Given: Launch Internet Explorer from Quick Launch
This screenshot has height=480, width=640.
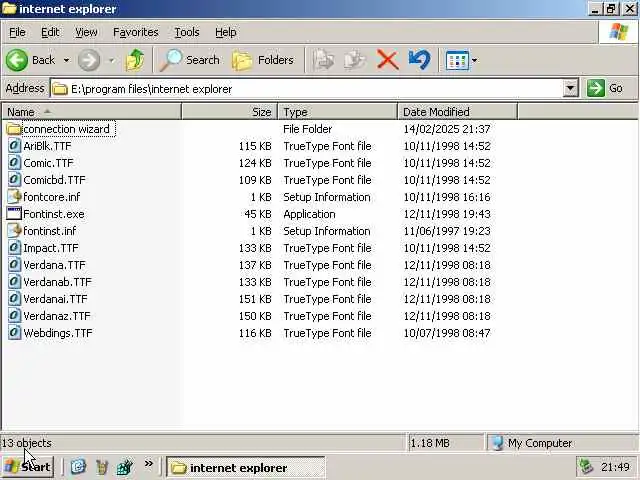Looking at the screenshot, I should pyautogui.click(x=78, y=467).
